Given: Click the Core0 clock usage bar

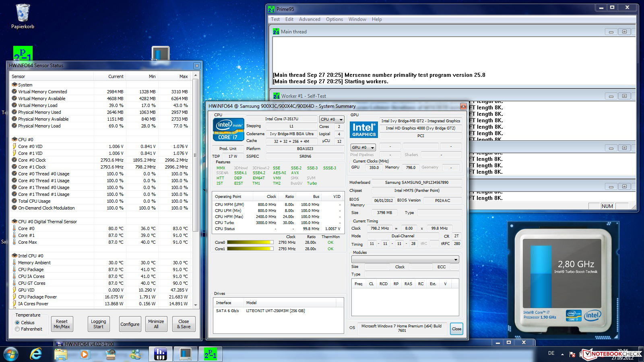Looking at the screenshot, I should [250, 243].
